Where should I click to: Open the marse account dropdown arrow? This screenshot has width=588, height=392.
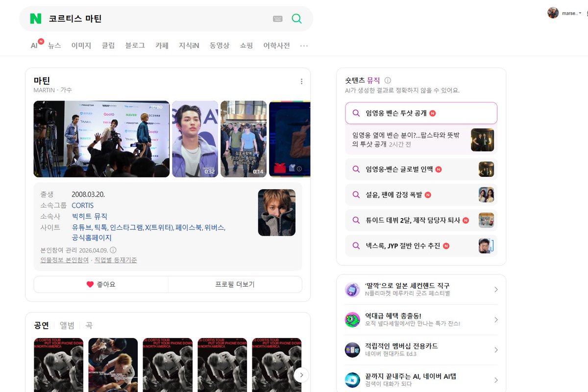(x=580, y=13)
